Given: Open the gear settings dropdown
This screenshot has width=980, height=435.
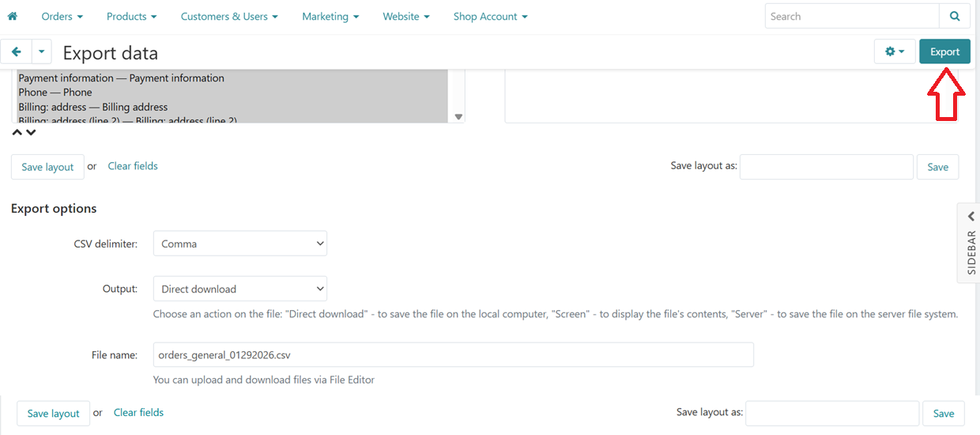Looking at the screenshot, I should click(895, 52).
